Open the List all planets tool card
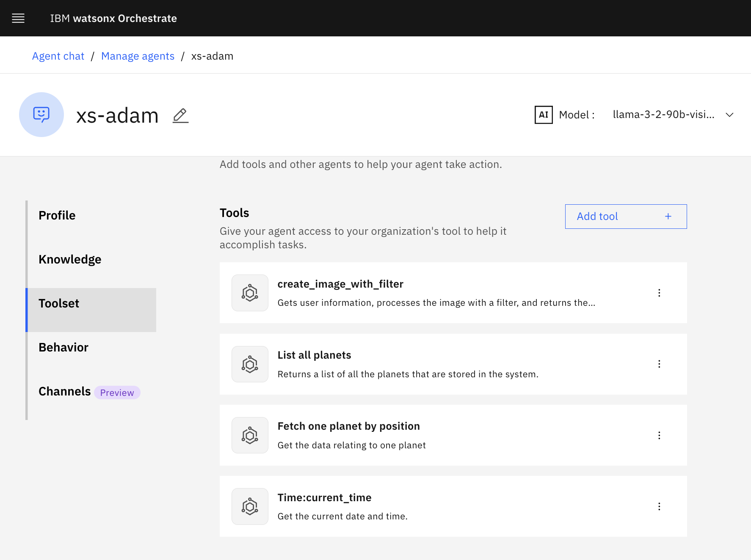The image size is (751, 560). [x=453, y=364]
